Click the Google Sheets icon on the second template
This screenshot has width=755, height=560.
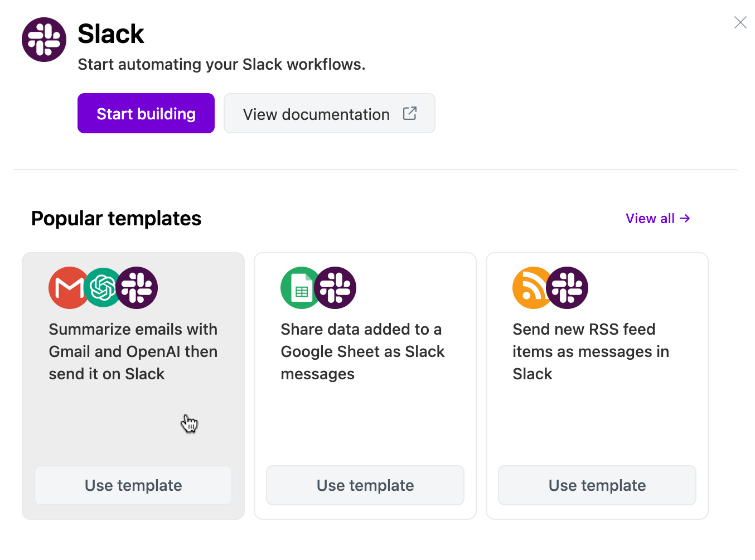click(301, 288)
